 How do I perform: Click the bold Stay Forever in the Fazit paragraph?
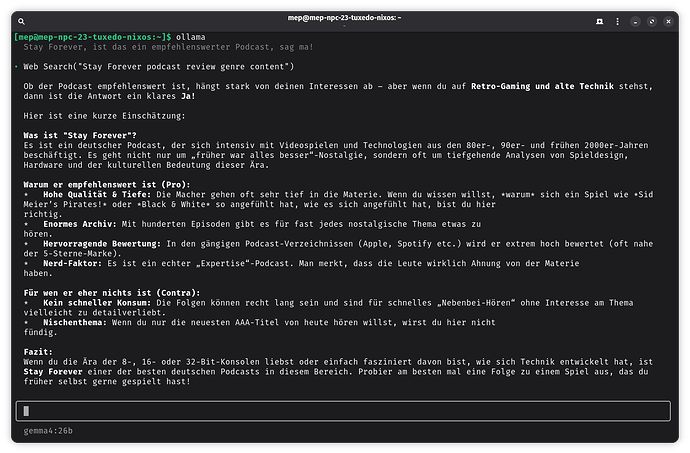click(53, 372)
